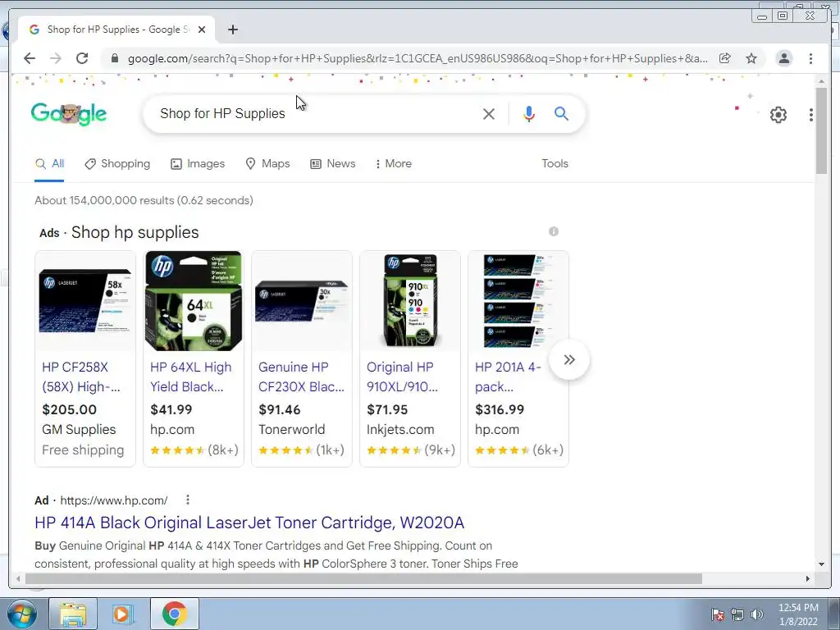Image resolution: width=840 pixels, height=630 pixels.
Task: Switch to the News tab
Action: 333,163
